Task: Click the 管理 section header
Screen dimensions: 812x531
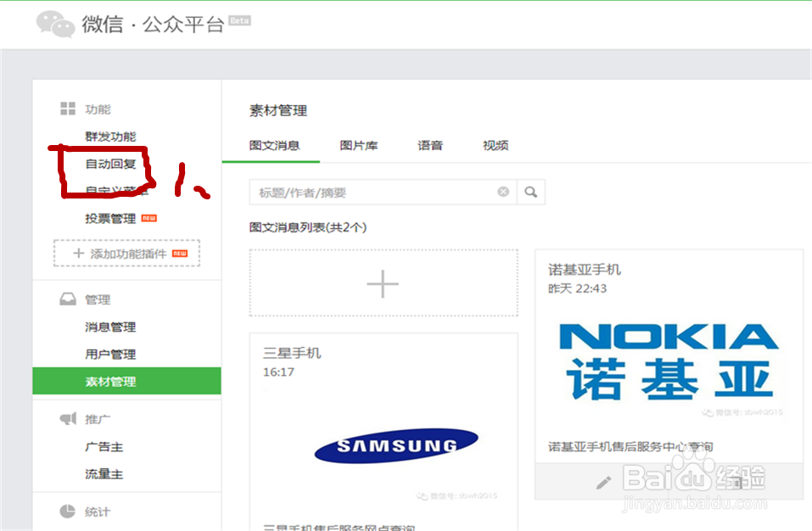Action: [98, 299]
